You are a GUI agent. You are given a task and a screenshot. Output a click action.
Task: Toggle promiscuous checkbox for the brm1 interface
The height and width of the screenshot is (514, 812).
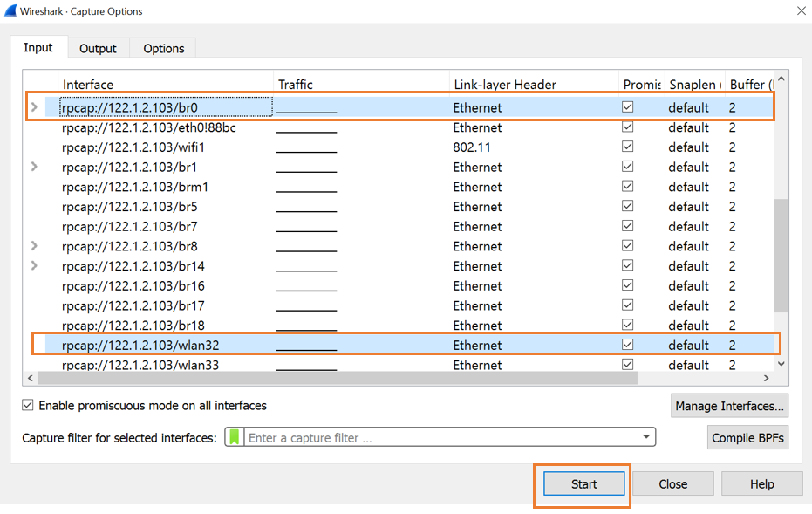click(x=628, y=186)
